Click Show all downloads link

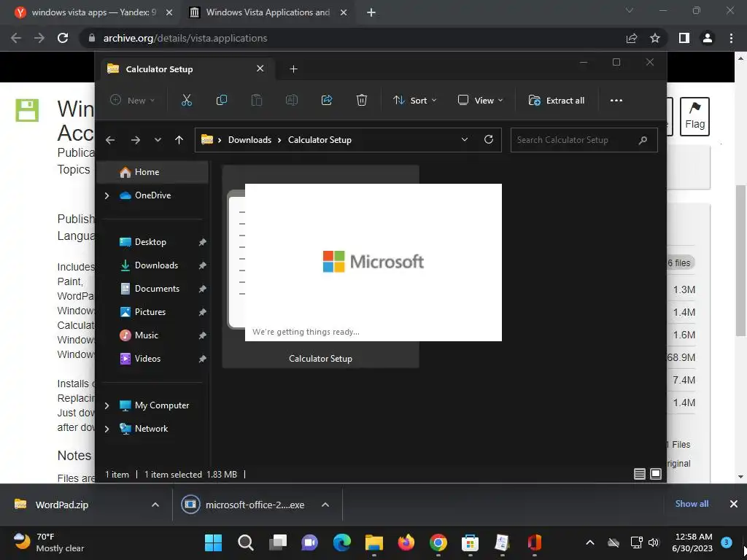692,504
